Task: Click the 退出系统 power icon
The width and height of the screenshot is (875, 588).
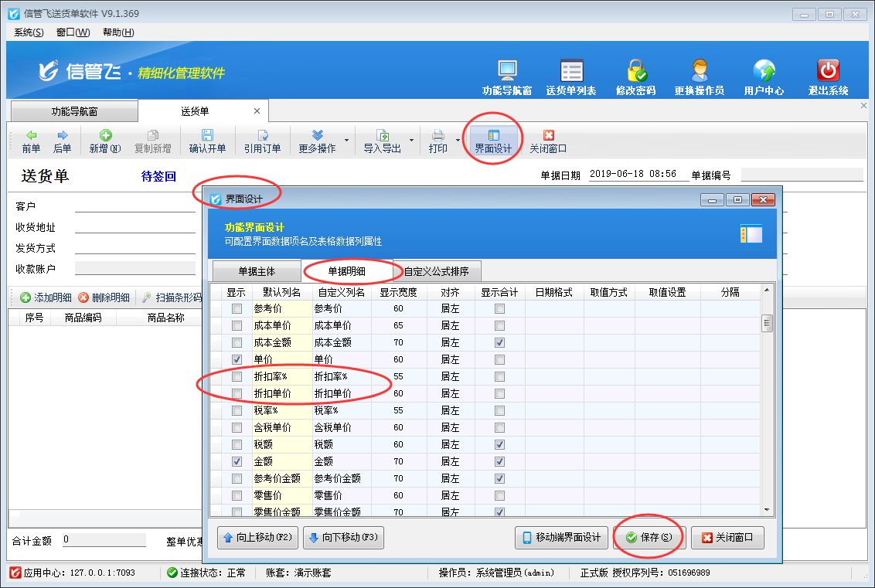Action: [828, 71]
